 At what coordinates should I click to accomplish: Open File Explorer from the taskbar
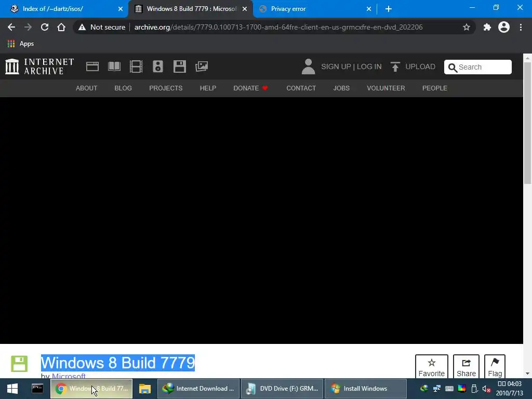[145, 389]
